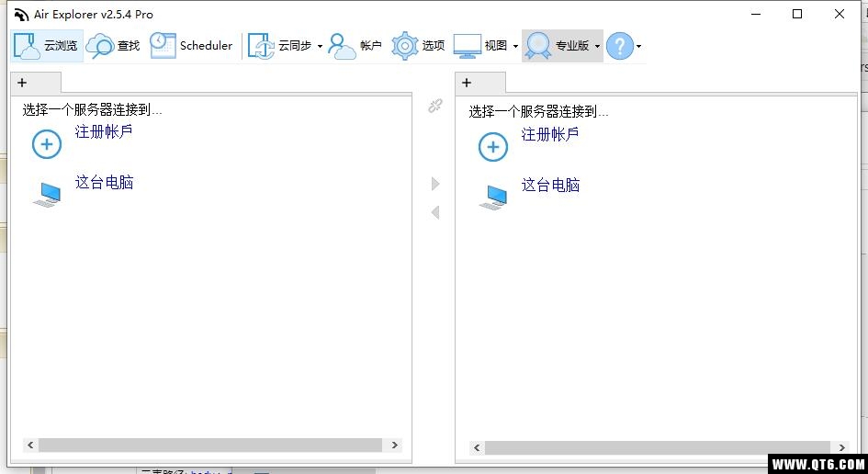Open the 帐户 accounts manager
The image size is (868, 474).
coord(355,46)
